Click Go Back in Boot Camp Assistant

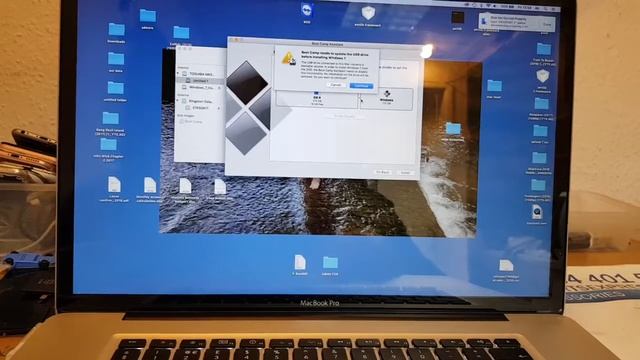pos(382,172)
